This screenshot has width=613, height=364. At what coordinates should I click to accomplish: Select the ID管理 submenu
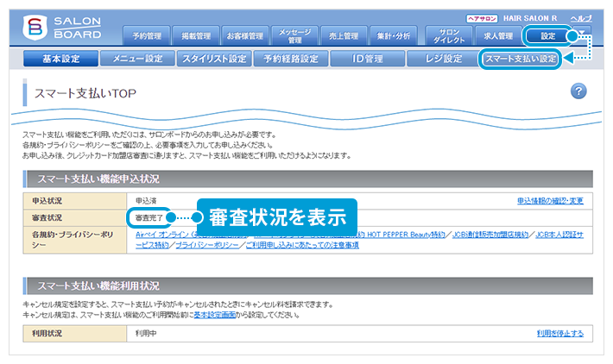click(368, 60)
